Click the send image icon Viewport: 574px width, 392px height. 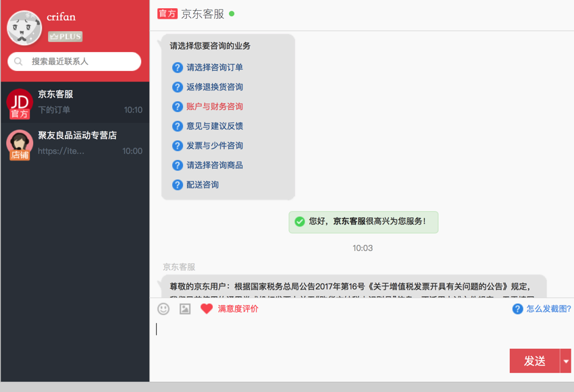185,309
